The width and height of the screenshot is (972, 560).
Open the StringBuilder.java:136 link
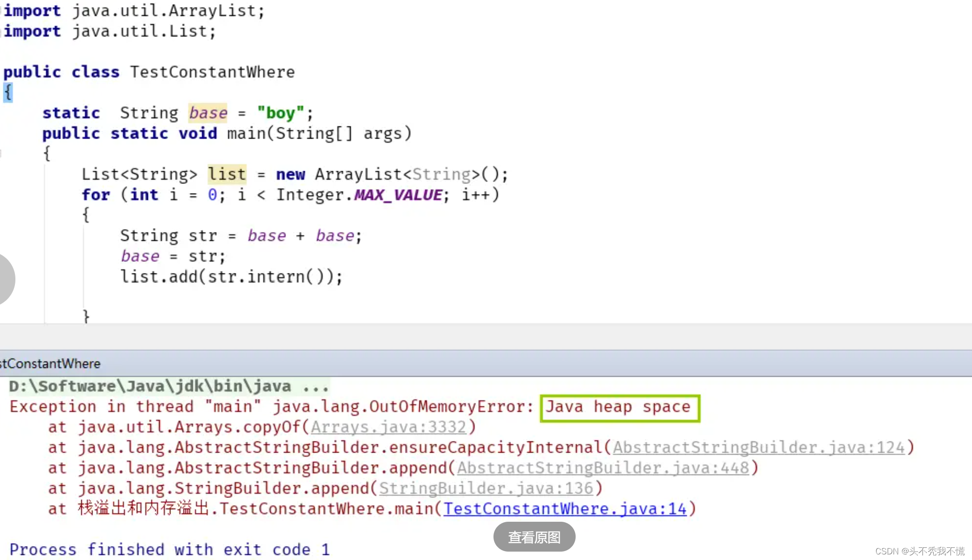(486, 489)
